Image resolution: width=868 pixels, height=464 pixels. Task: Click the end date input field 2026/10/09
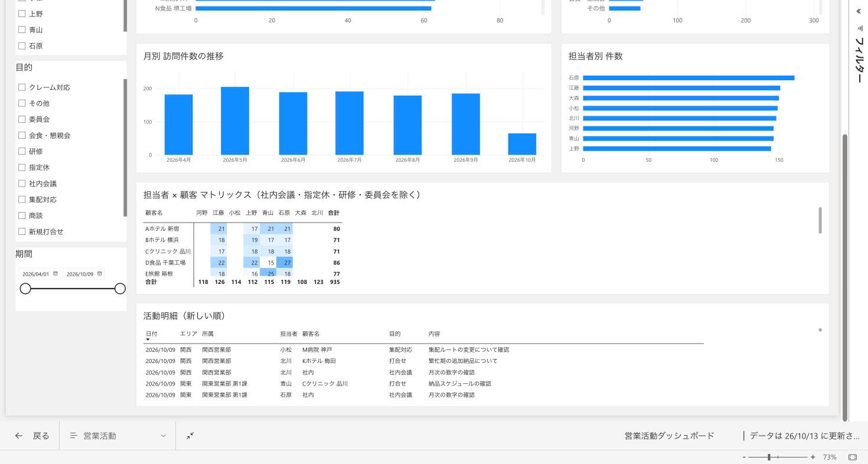[x=83, y=274]
